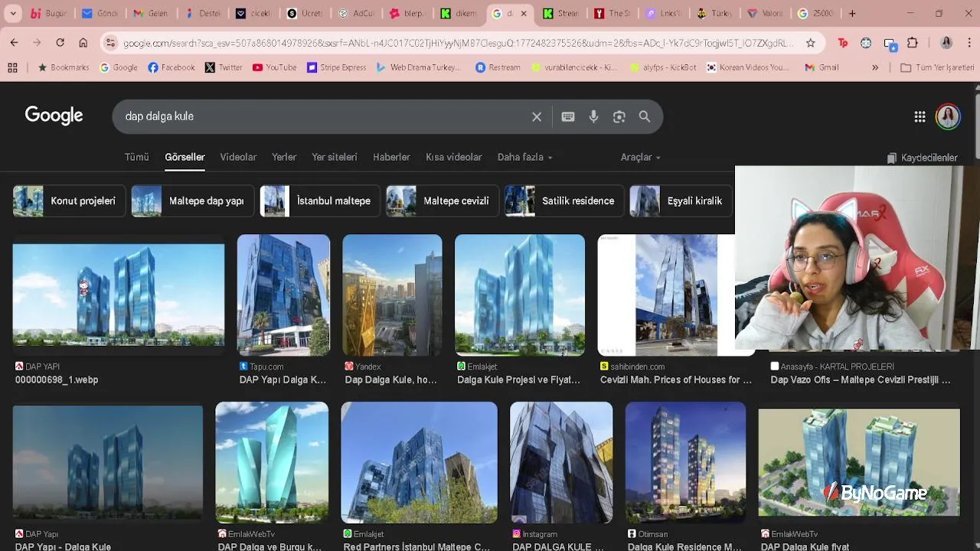Go back with the browser back arrow
Viewport: 980px width, 551px height.
pyautogui.click(x=14, y=43)
